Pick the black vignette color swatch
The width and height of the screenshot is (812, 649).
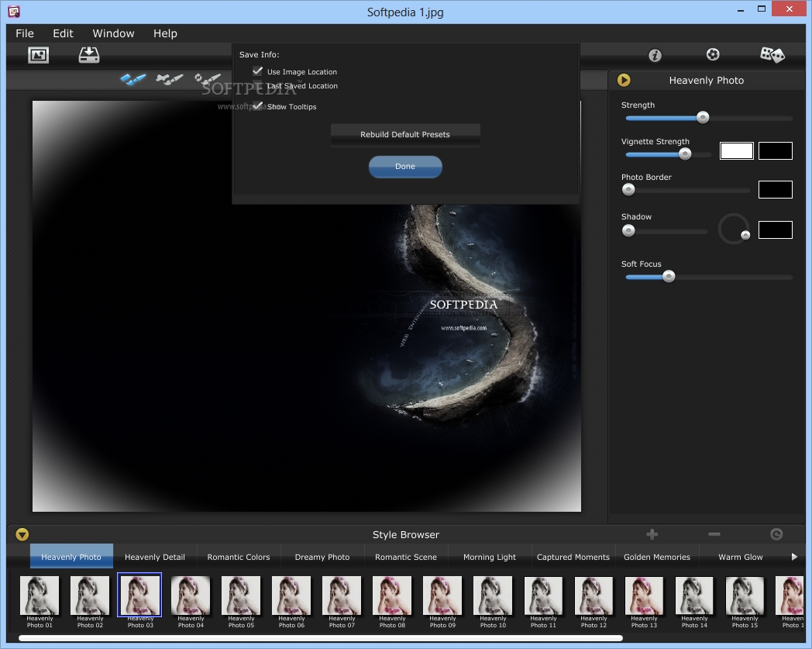pos(776,151)
